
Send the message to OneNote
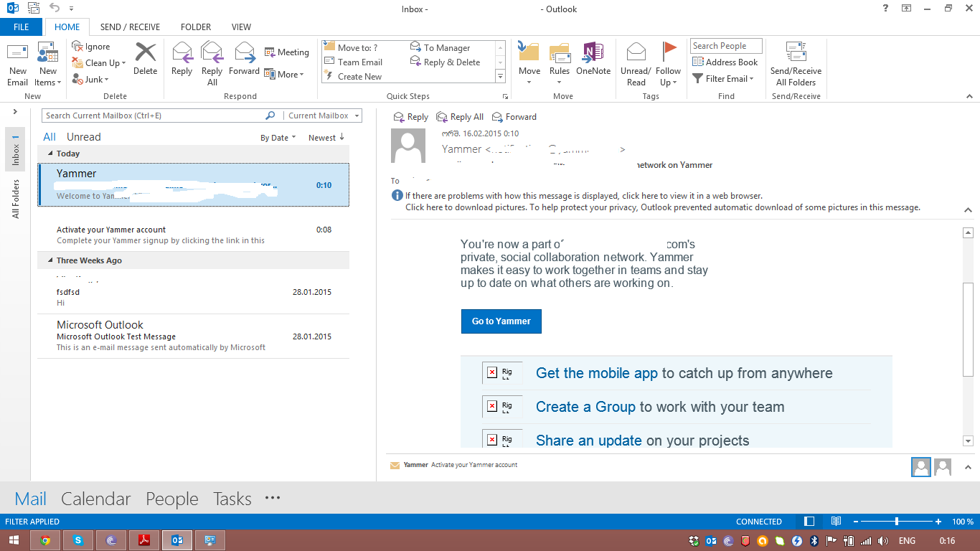[593, 59]
